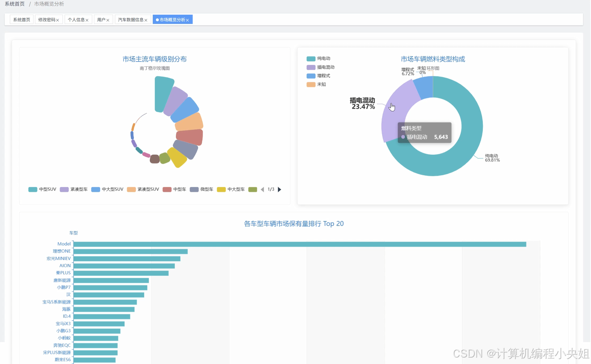This screenshot has width=591, height=364.
Task: Click the 秦PLUS axis label
Action: tap(63, 273)
